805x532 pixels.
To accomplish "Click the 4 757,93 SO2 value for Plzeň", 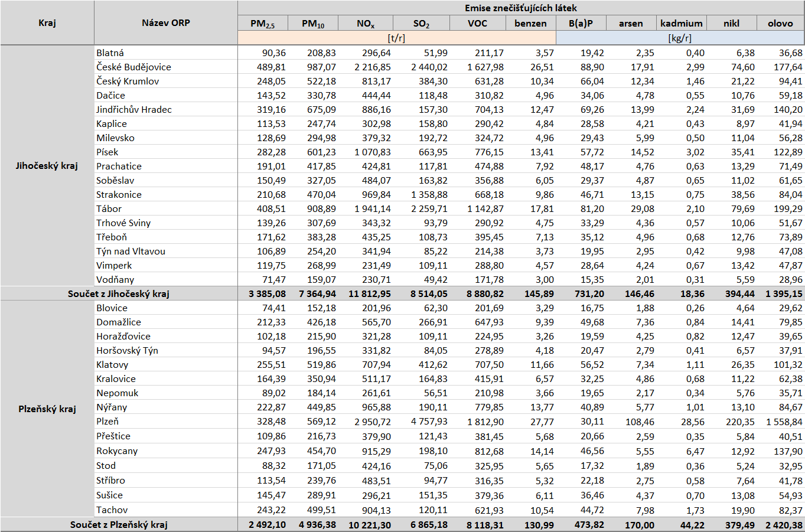I will [x=429, y=422].
